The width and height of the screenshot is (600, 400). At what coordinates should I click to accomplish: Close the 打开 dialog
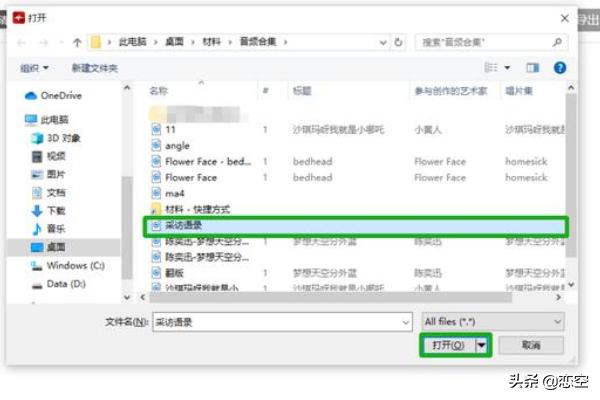coord(564,18)
